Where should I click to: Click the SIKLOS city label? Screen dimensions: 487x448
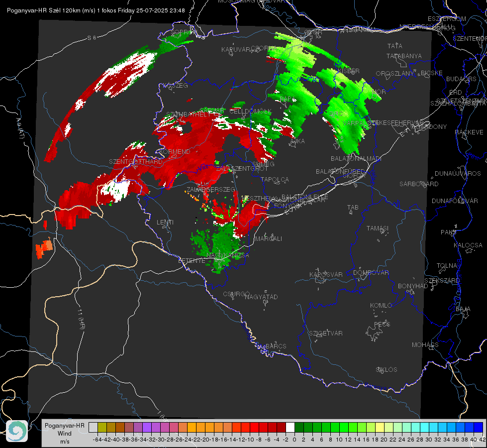coord(387,370)
